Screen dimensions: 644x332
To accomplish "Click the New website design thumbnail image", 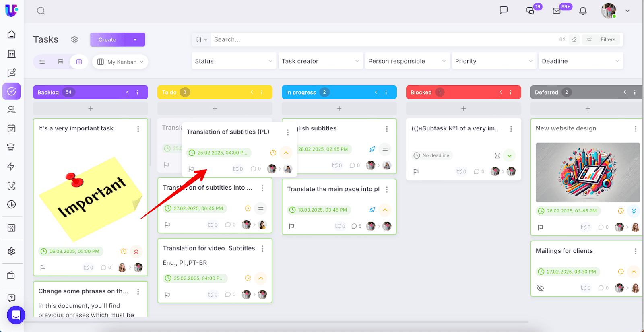I will [x=588, y=173].
